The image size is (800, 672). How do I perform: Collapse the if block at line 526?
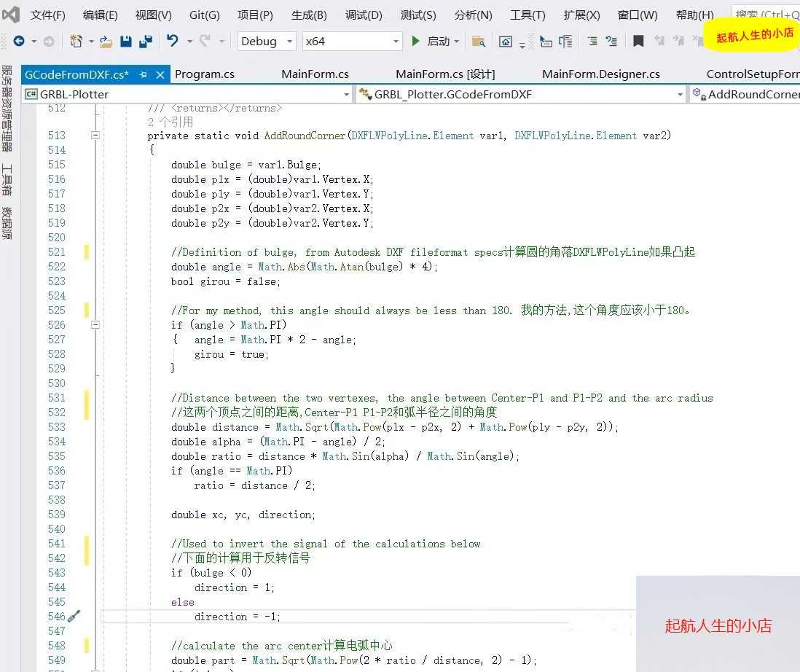(95, 324)
